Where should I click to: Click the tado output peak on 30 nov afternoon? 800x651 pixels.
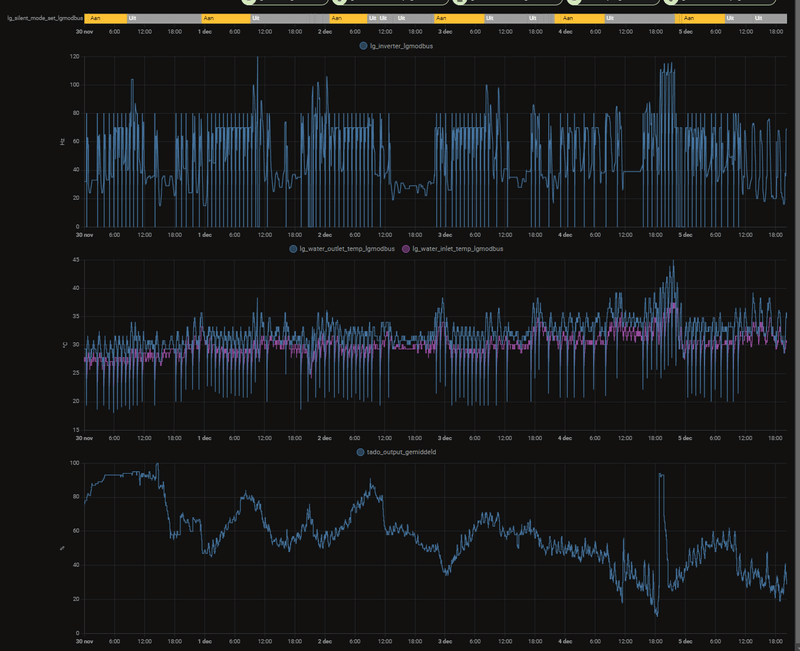pyautogui.click(x=157, y=465)
